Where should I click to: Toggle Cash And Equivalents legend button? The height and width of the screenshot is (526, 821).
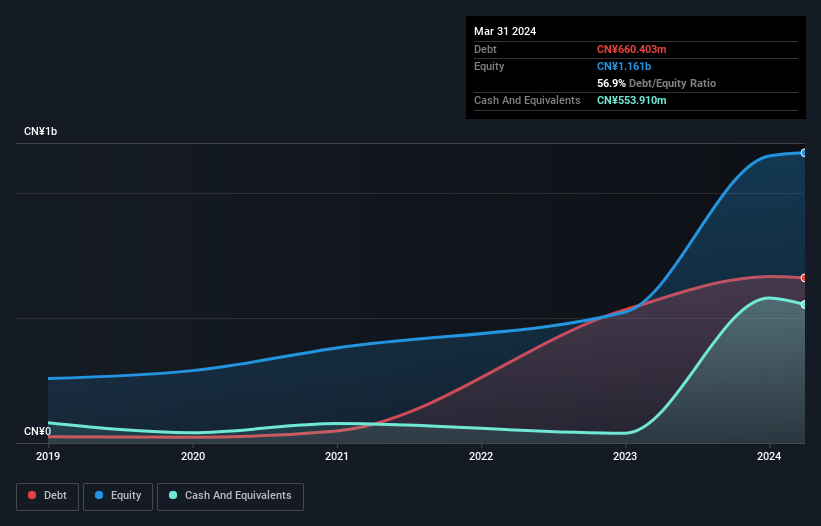(x=230, y=496)
